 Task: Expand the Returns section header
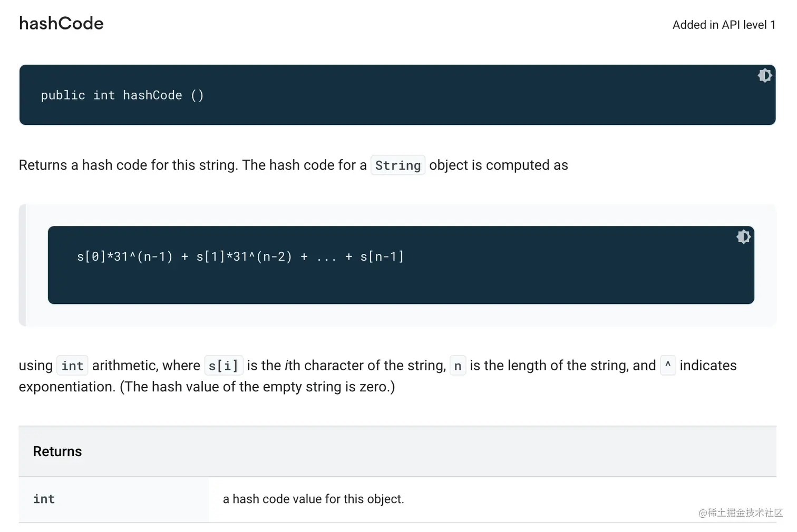pos(57,451)
